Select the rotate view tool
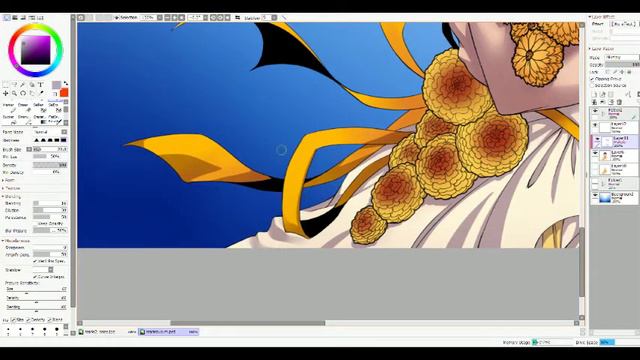This screenshot has width=640, height=360. (x=23, y=93)
